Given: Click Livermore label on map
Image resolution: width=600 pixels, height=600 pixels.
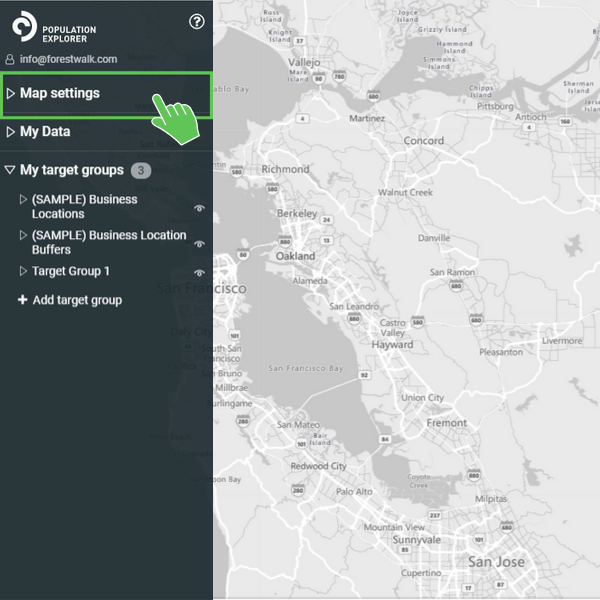Looking at the screenshot, I should tap(562, 341).
